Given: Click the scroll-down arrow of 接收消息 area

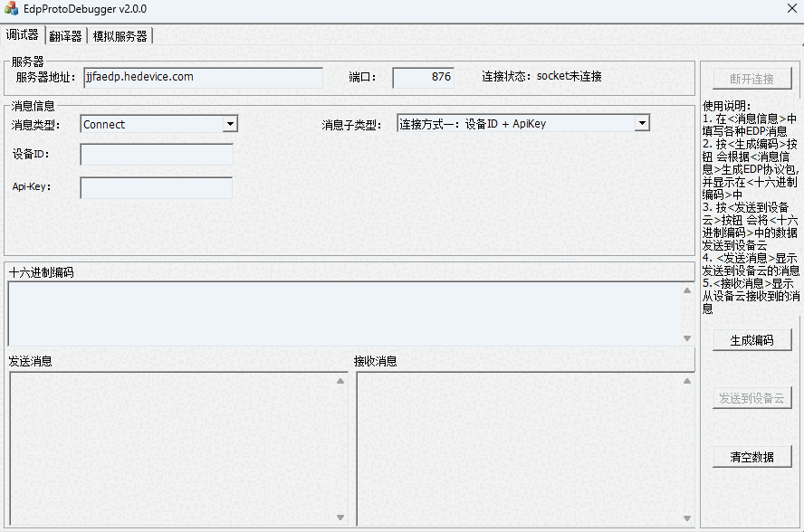Looking at the screenshot, I should [x=686, y=518].
